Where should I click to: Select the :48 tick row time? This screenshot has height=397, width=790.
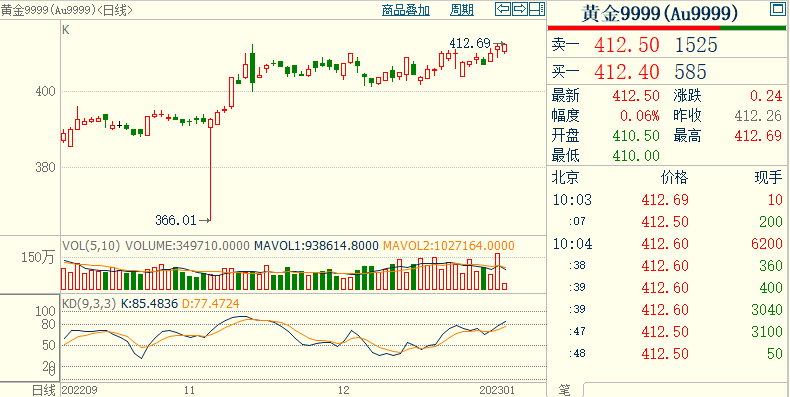(577, 354)
